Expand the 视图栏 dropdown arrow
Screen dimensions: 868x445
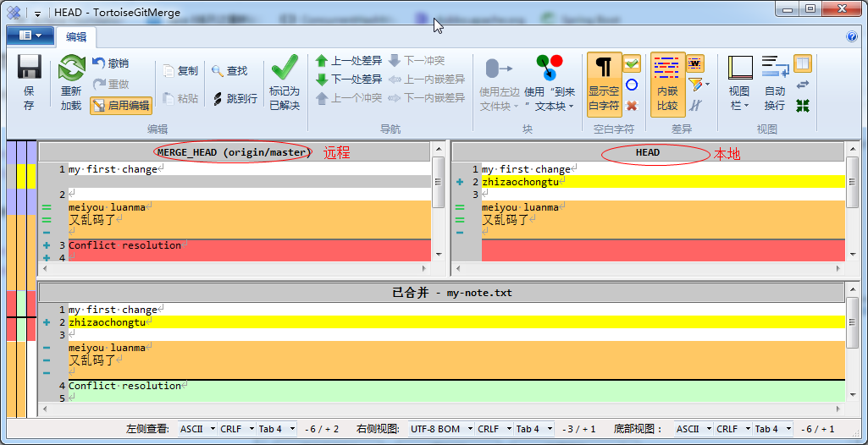[x=747, y=106]
